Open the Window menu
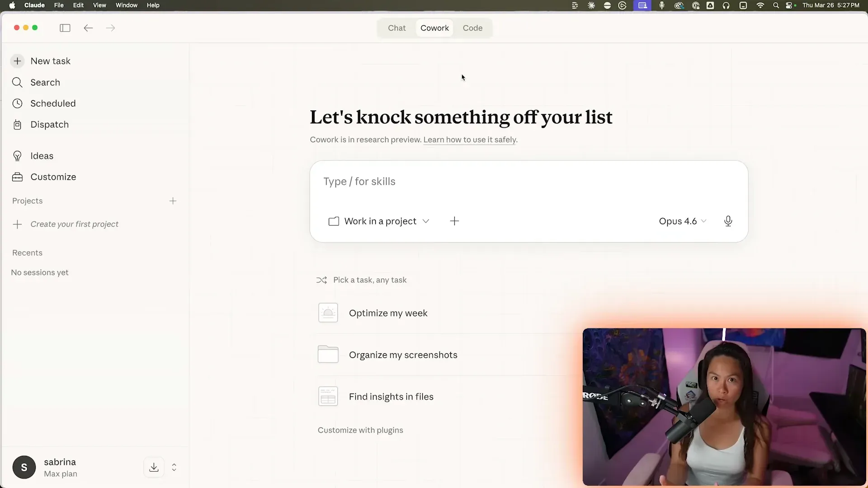The width and height of the screenshot is (868, 488). [127, 5]
